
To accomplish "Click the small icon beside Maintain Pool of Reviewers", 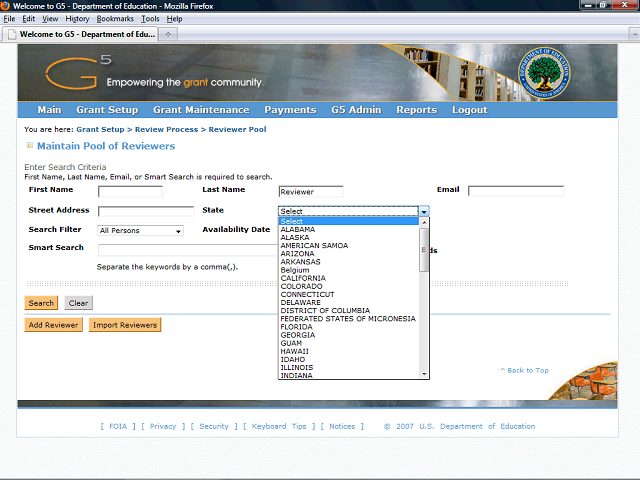I will click(x=29, y=145).
